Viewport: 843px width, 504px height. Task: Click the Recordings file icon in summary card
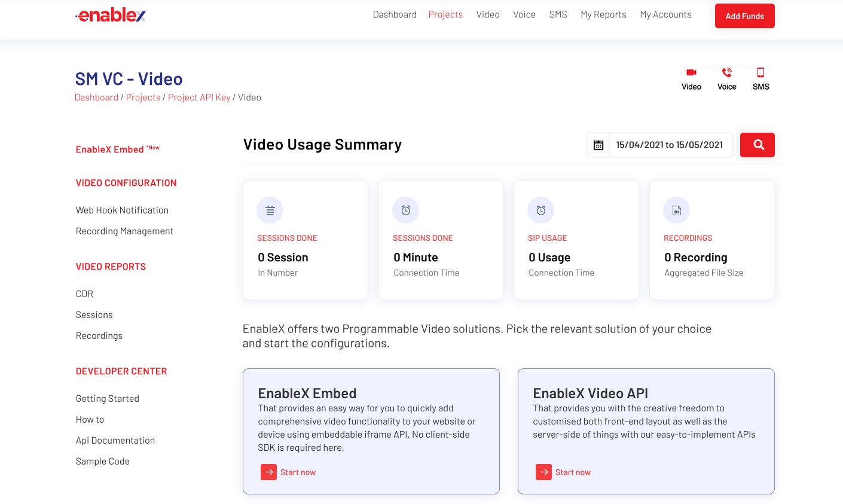click(x=676, y=210)
